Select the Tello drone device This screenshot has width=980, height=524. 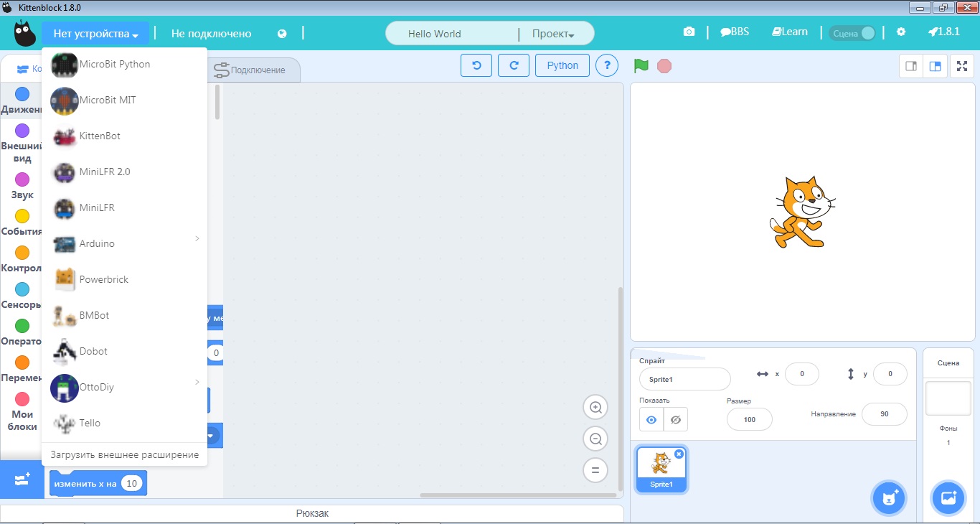click(124, 424)
